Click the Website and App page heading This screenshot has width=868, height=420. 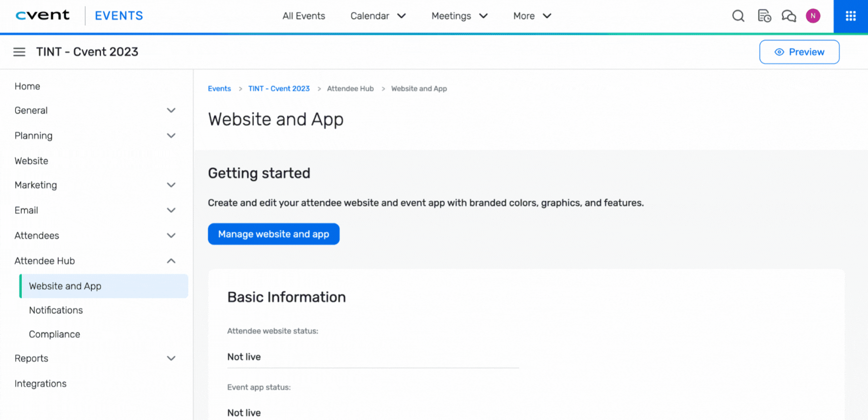(276, 120)
